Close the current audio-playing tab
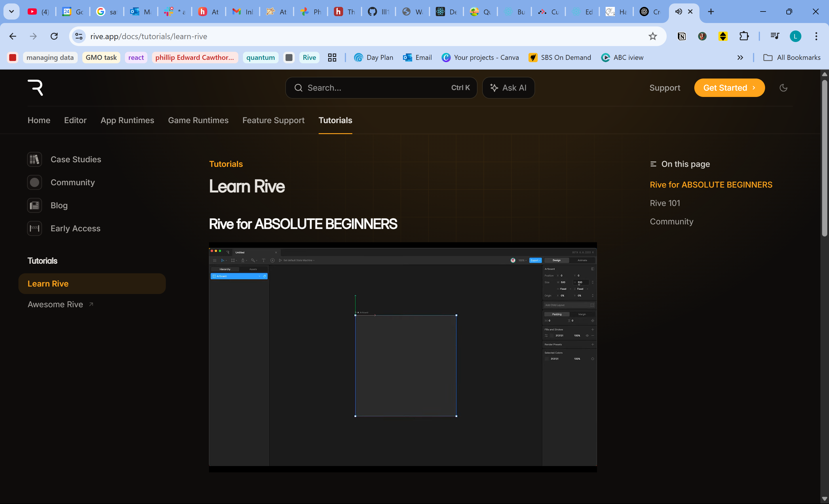829x504 pixels. [x=690, y=12]
